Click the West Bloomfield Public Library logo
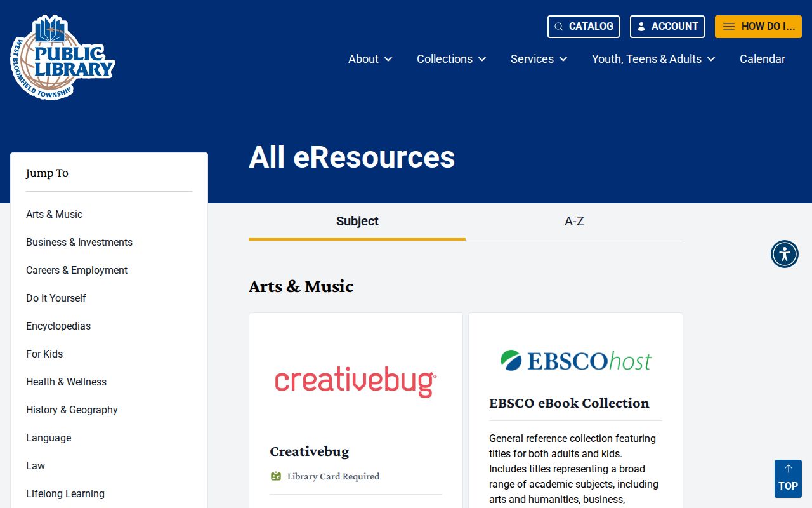The image size is (812, 508). pyautogui.click(x=62, y=57)
